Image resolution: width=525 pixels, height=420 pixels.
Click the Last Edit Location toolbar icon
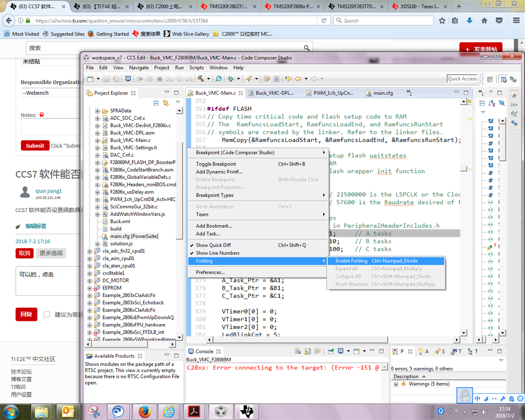[289, 79]
